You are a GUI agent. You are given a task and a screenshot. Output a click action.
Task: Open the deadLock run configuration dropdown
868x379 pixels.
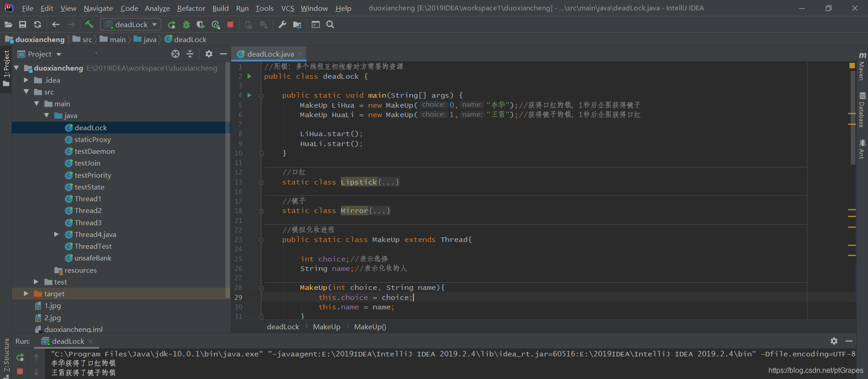[131, 24]
